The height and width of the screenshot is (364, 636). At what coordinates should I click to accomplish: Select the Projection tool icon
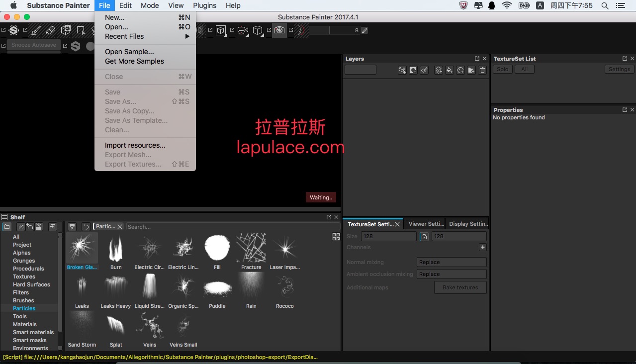(66, 30)
